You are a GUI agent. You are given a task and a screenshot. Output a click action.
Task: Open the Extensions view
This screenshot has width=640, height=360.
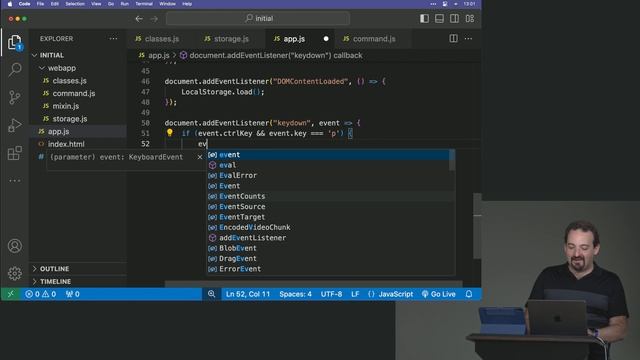15,153
